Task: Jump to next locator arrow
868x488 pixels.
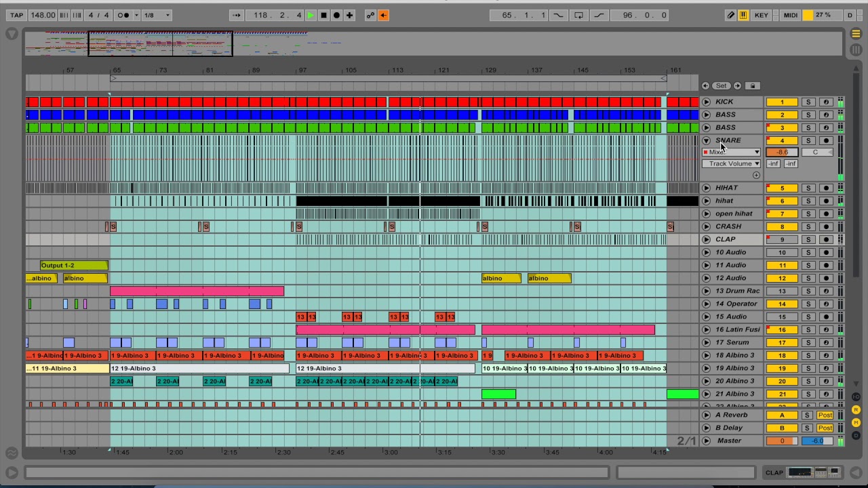Action: 737,86
